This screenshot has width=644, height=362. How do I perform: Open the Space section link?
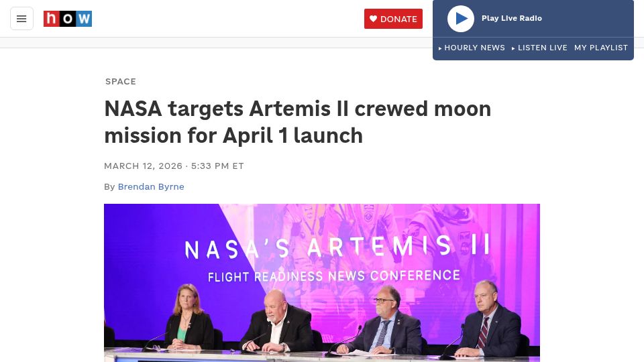coord(121,81)
